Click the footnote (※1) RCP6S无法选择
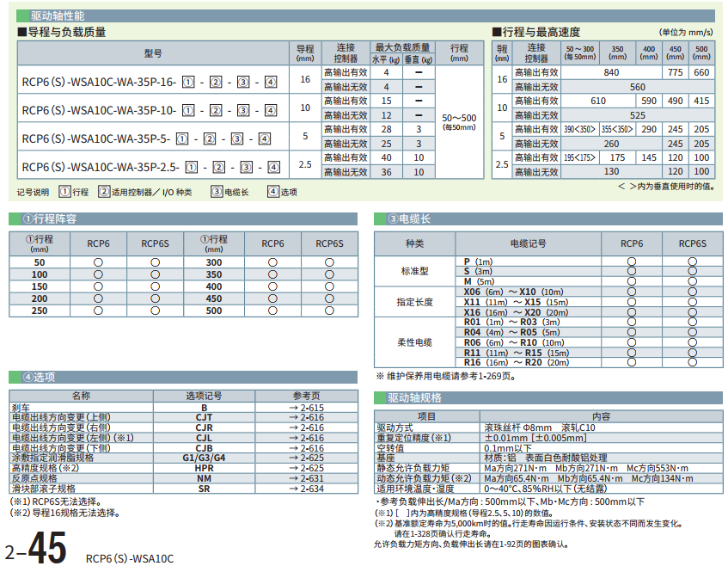Viewport: 728px width, 566px height. click(x=56, y=501)
